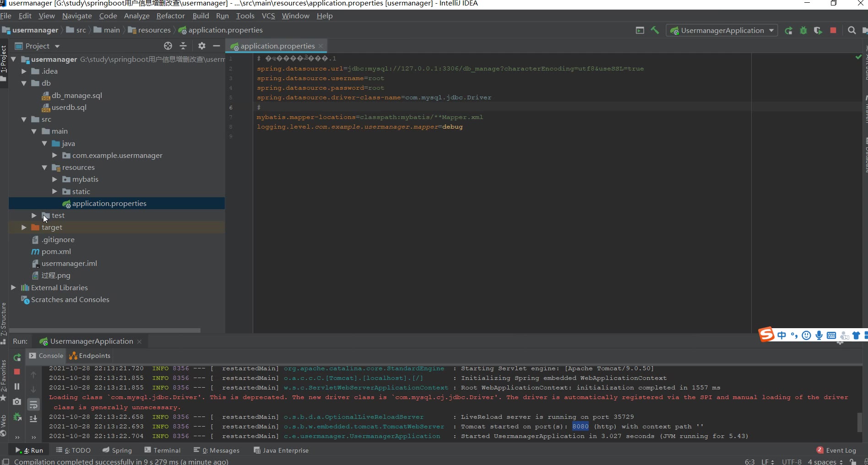
Task: Toggle soft-wrap in console output
Action: coord(33,405)
